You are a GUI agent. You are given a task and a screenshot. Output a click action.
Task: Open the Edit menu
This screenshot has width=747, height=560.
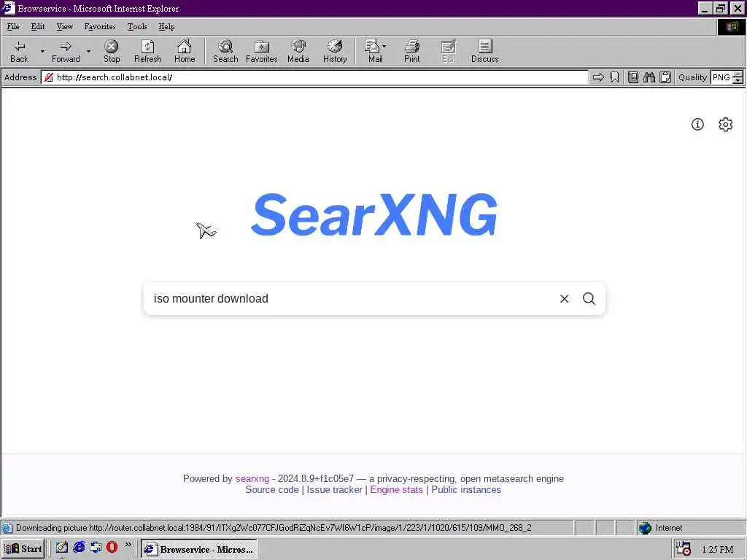pos(38,27)
